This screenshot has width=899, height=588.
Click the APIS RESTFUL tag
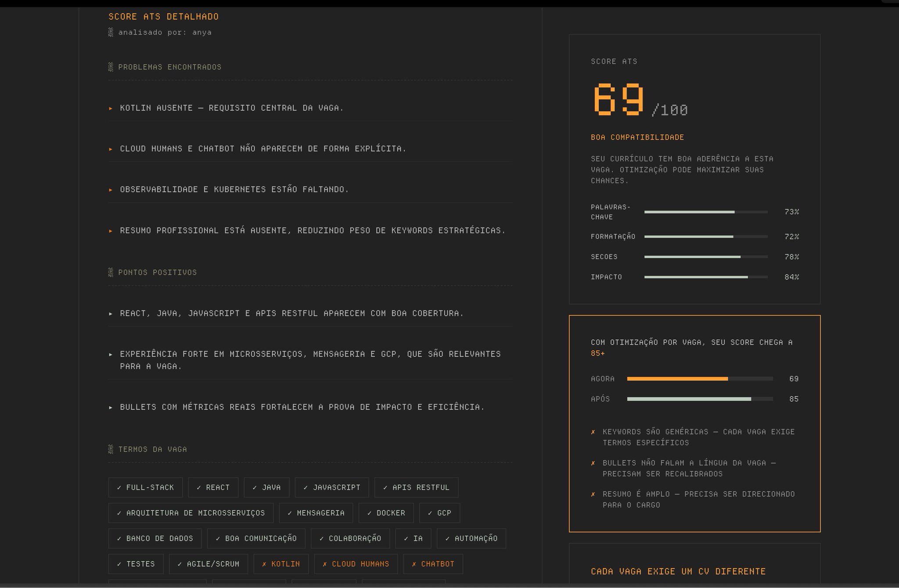coord(416,488)
